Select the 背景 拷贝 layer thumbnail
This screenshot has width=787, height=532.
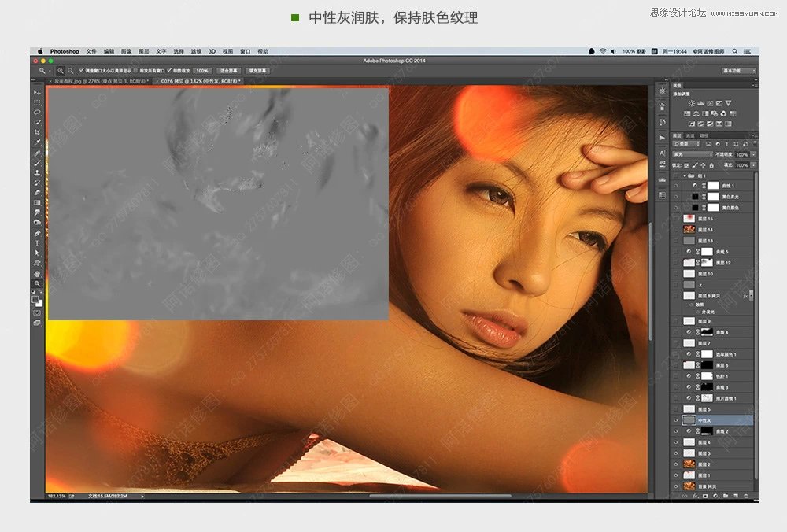pyautogui.click(x=689, y=486)
